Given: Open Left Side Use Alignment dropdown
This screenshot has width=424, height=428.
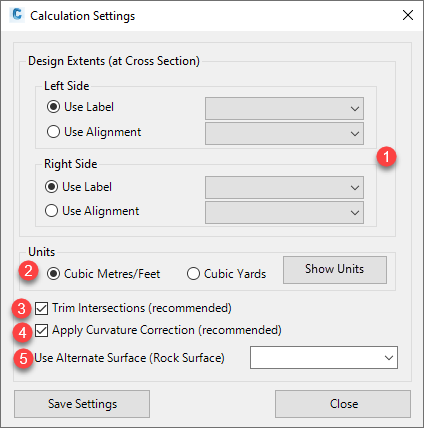Looking at the screenshot, I should pyautogui.click(x=284, y=133).
